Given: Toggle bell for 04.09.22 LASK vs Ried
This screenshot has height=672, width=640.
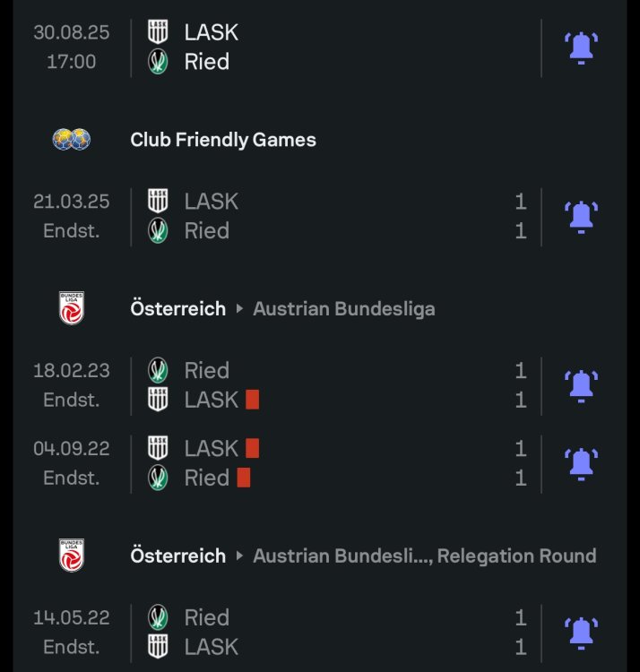Looking at the screenshot, I should pos(581,463).
